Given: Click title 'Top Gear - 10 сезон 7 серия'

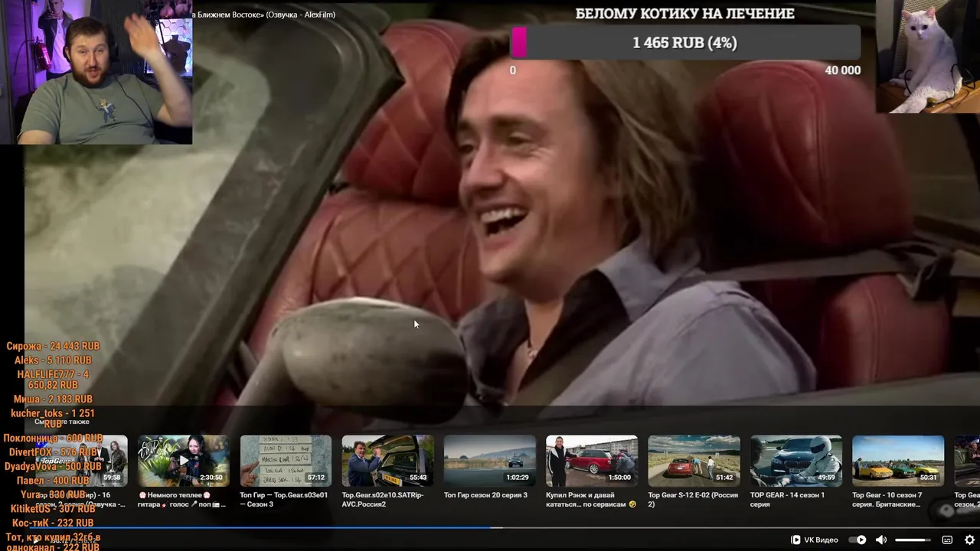Looking at the screenshot, I should pyautogui.click(x=887, y=500).
